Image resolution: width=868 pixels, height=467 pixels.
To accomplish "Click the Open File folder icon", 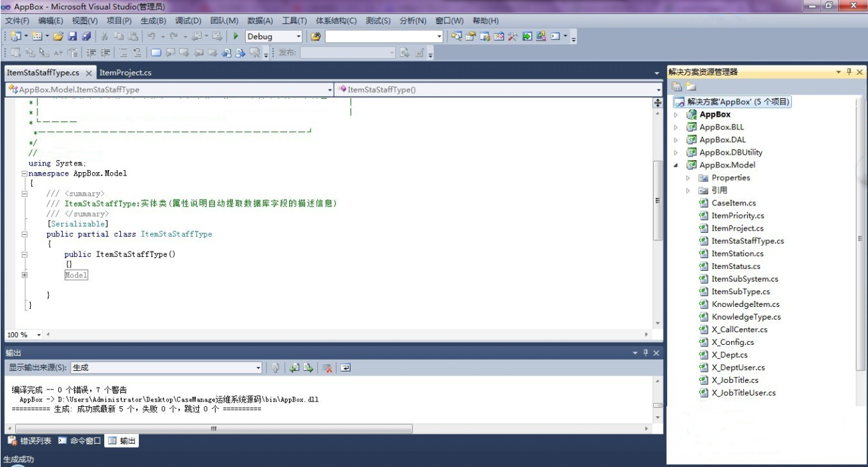I will click(58, 37).
